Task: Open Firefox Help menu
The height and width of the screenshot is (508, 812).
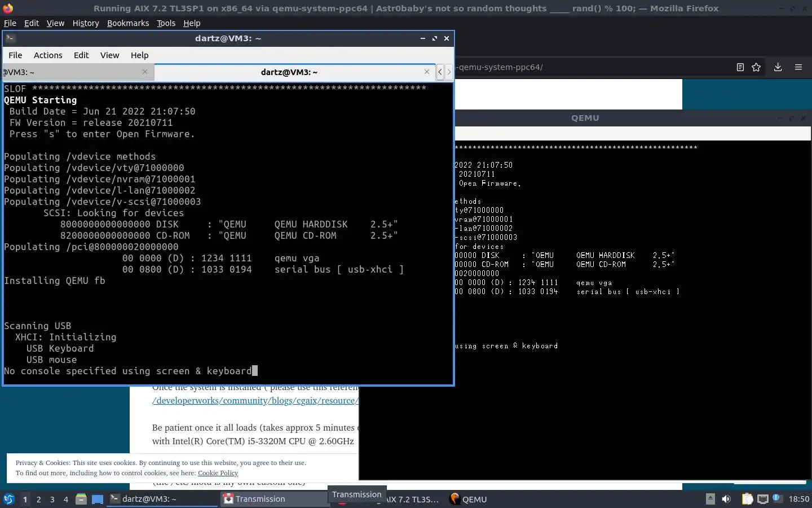Action: tap(192, 23)
